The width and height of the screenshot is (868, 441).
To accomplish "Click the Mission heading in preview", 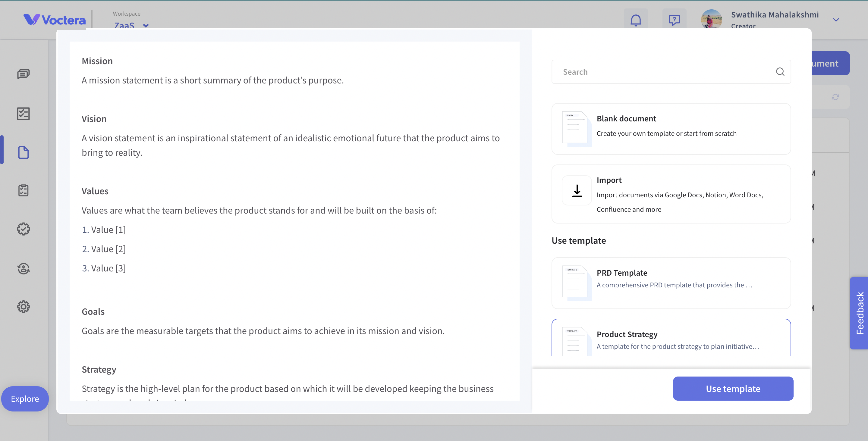I will pos(97,61).
